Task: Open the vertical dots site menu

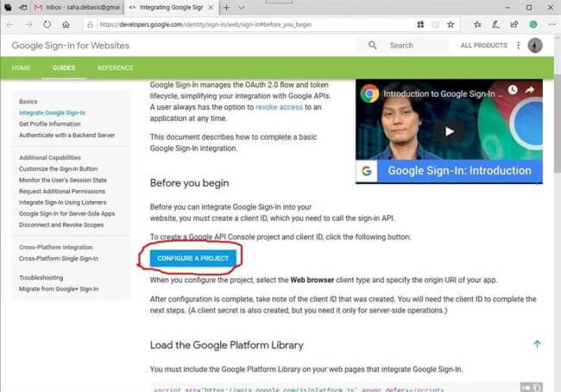Action: [x=519, y=45]
